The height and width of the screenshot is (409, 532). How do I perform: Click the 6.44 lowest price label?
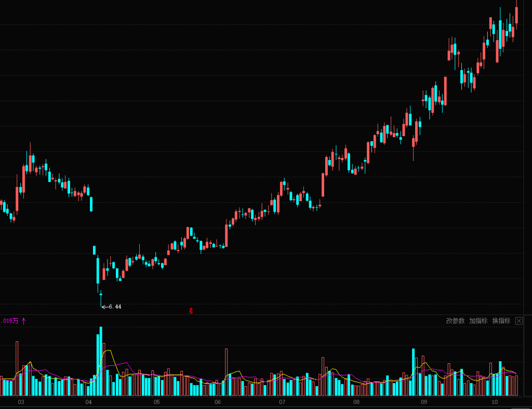coord(115,307)
